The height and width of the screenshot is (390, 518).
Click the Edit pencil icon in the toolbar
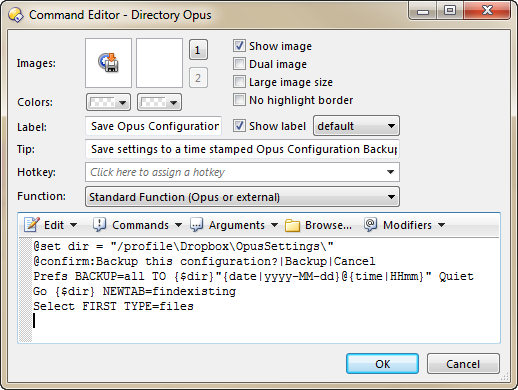coord(32,225)
